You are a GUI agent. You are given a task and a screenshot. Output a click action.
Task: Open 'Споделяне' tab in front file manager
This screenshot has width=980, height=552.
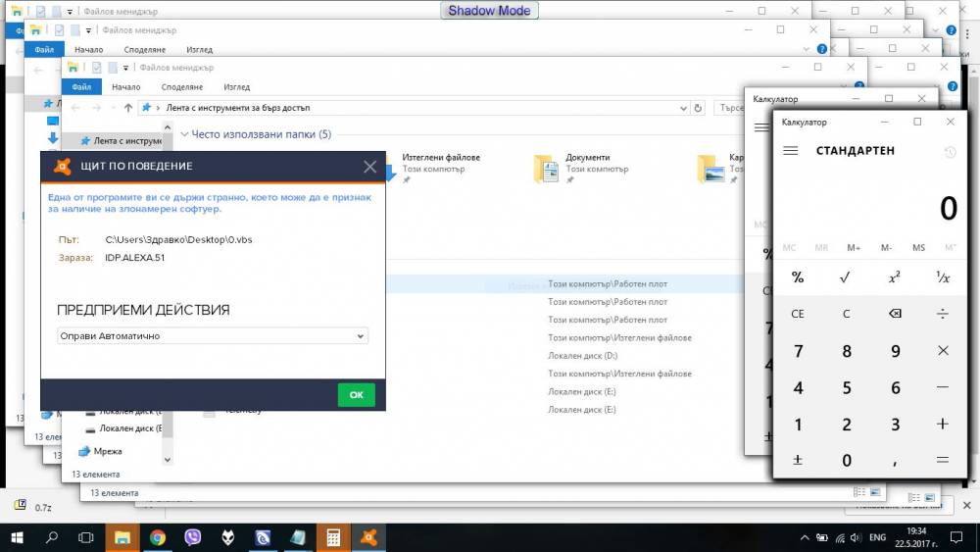pos(182,87)
